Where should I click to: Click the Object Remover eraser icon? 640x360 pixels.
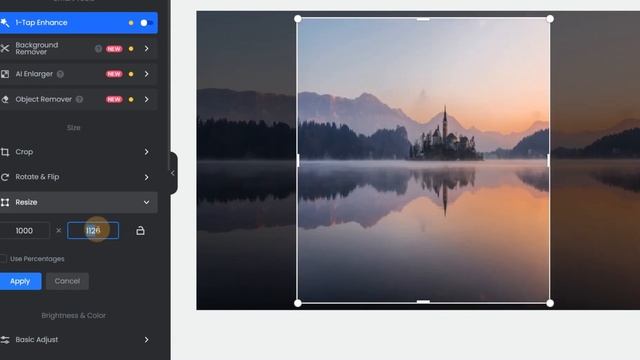pyautogui.click(x=5, y=99)
